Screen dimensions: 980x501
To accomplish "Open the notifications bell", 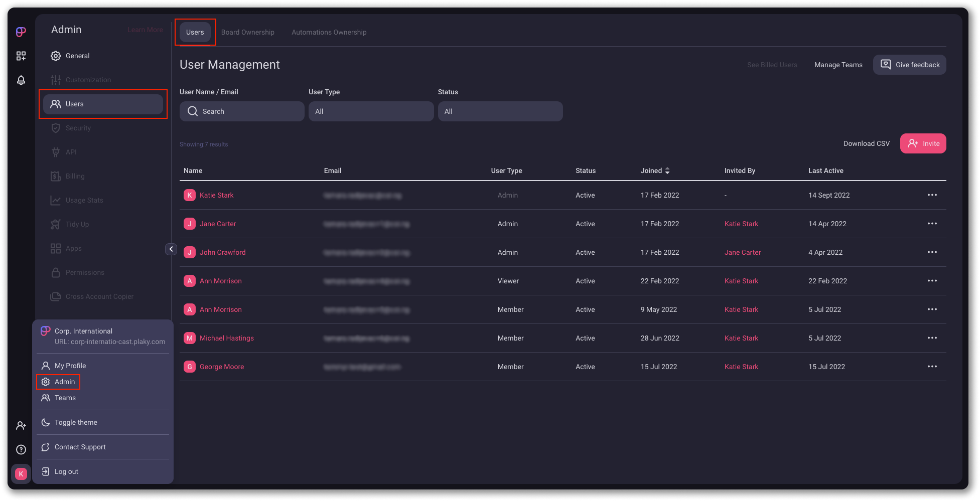I will (x=21, y=80).
